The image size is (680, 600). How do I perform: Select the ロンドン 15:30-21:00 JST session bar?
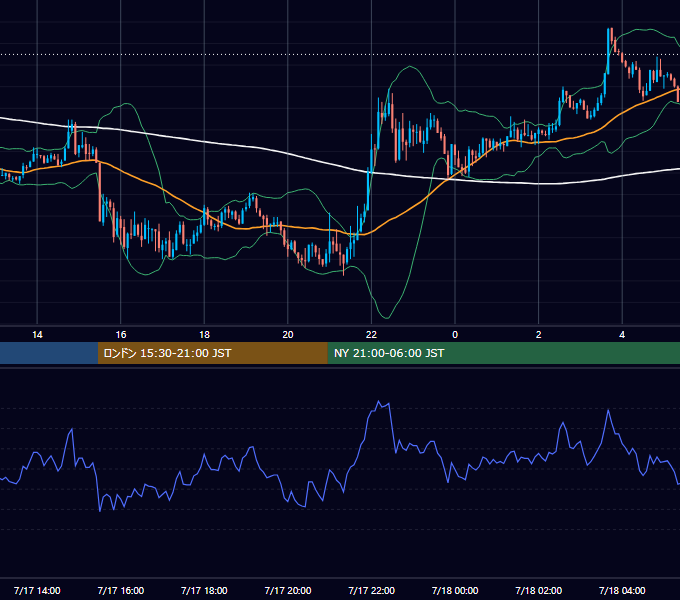click(212, 353)
